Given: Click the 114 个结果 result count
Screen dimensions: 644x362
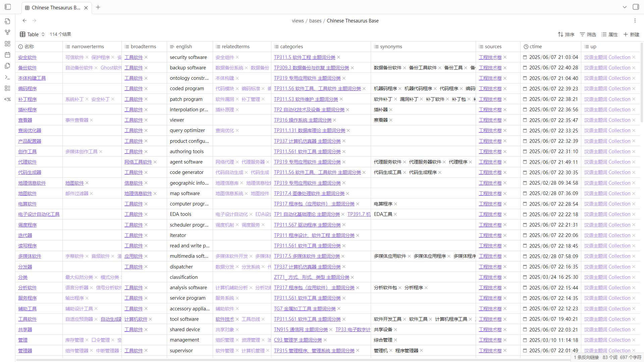Looking at the screenshot, I should pos(60,34).
